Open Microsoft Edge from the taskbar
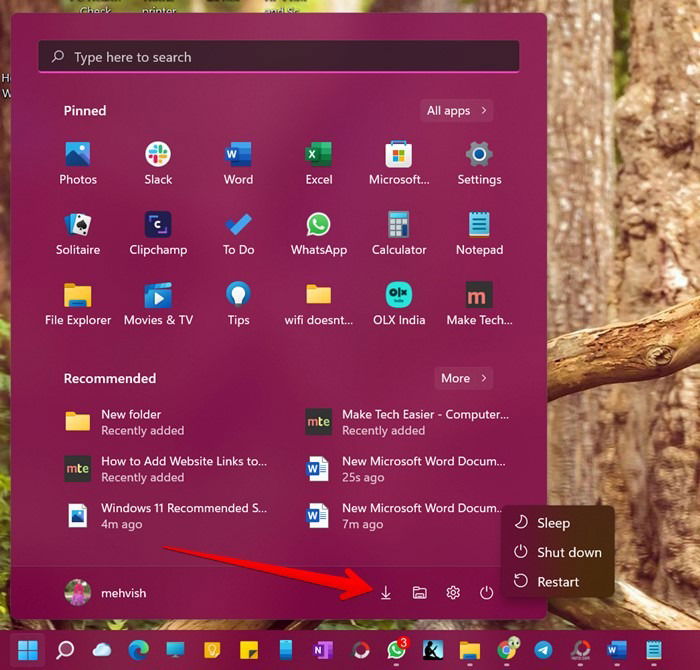 (x=138, y=650)
